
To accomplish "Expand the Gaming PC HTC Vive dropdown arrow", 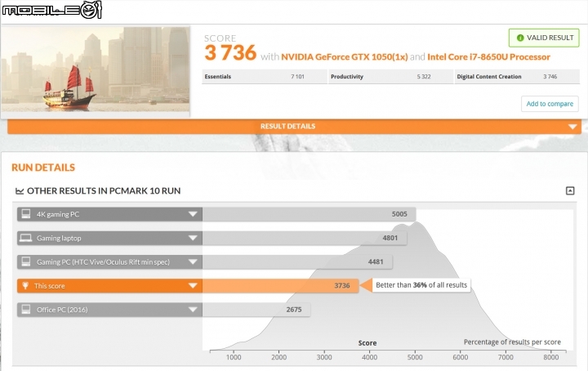I will [193, 261].
